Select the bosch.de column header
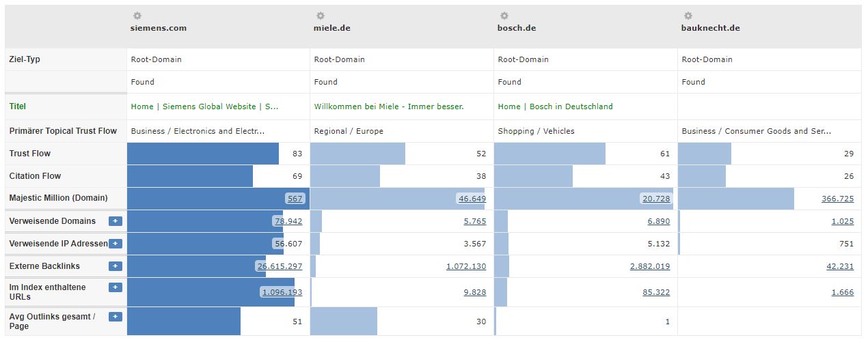 (x=517, y=28)
